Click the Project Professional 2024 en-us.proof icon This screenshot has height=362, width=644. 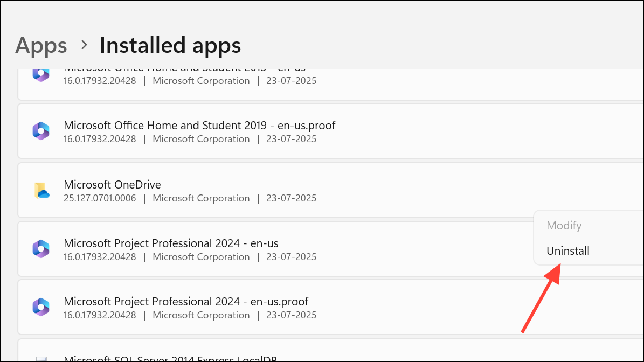click(41, 307)
